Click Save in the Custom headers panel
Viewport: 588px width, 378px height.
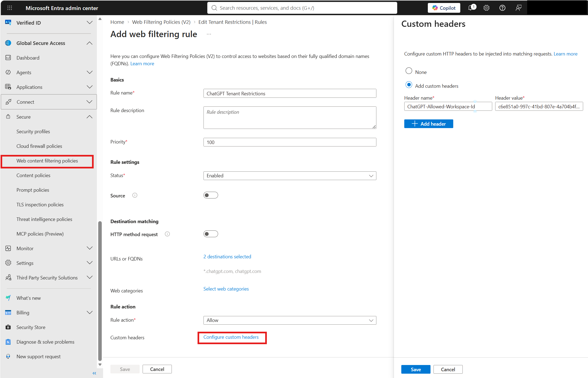(416, 369)
